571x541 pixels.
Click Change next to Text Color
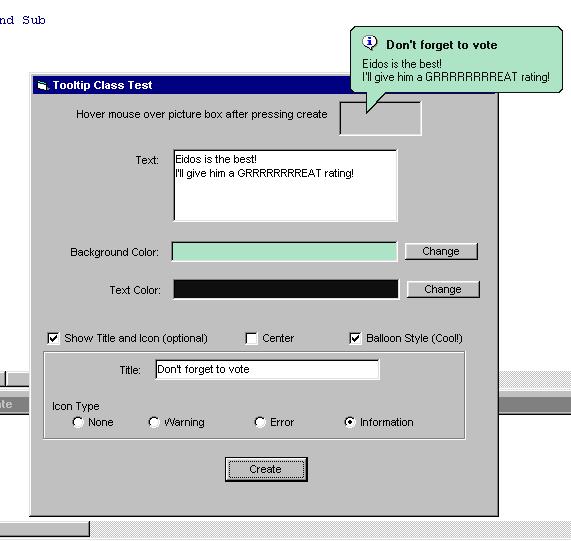[x=443, y=289]
